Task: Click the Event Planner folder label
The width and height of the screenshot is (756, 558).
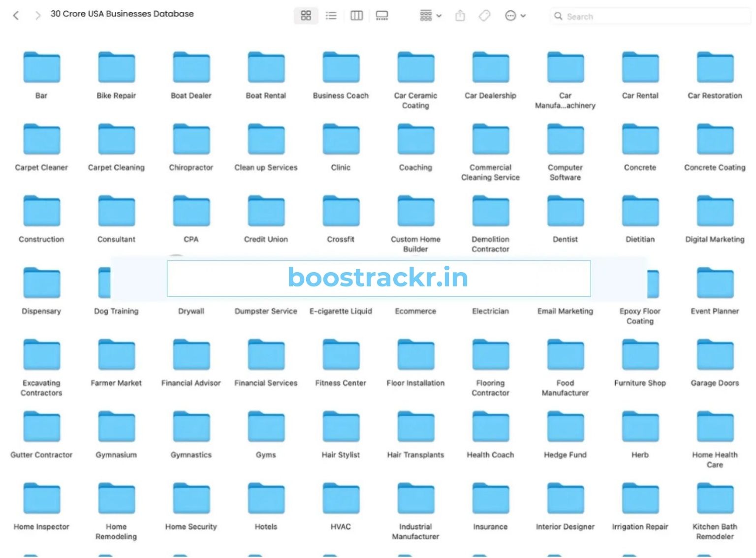Action: point(715,311)
